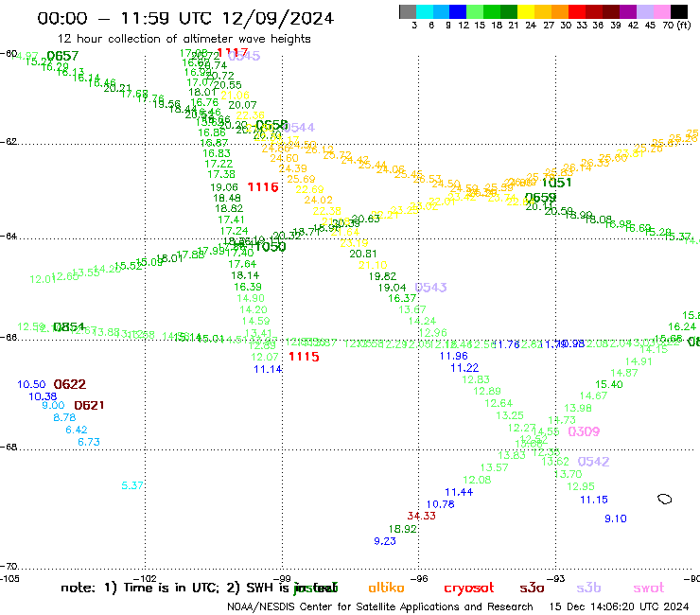The image size is (700, 615).
Task: Click the altimeter wave heights subtitle
Action: [x=184, y=40]
